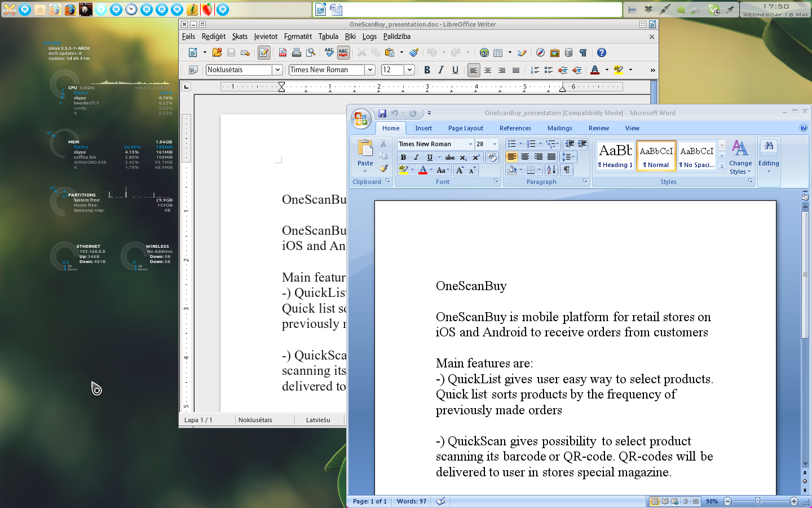Click Word text highlight color button
This screenshot has height=508, width=812.
[x=403, y=170]
